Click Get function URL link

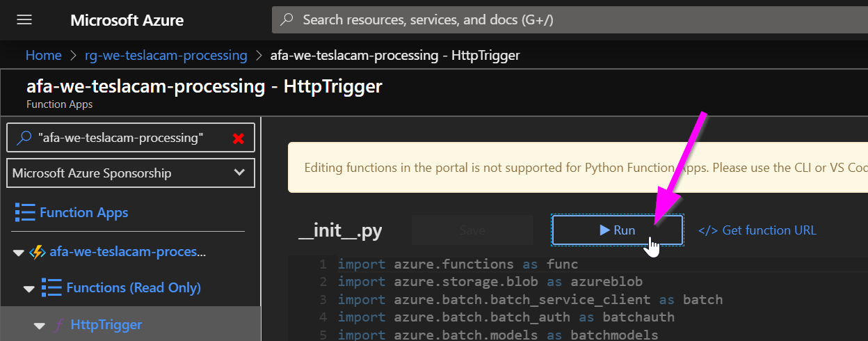click(757, 230)
